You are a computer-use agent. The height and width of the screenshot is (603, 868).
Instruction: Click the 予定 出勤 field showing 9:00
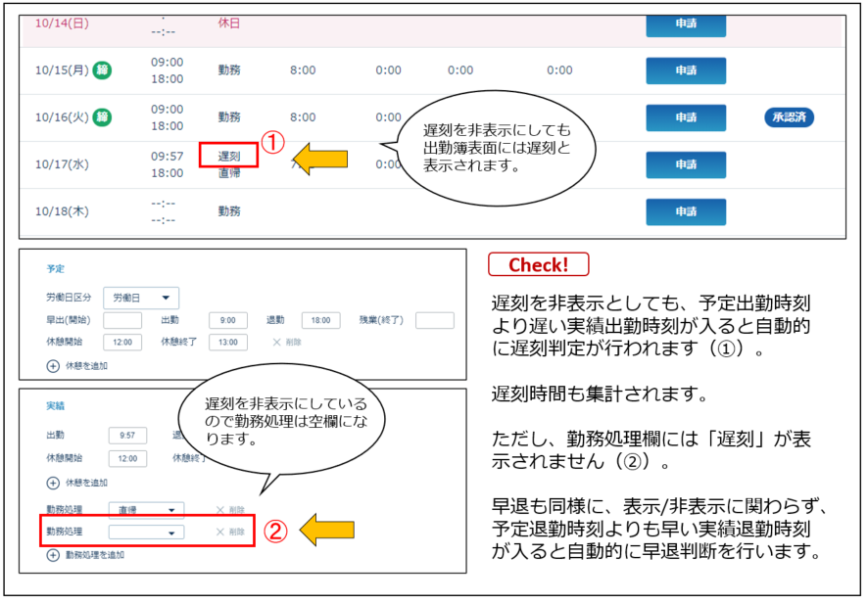(228, 320)
